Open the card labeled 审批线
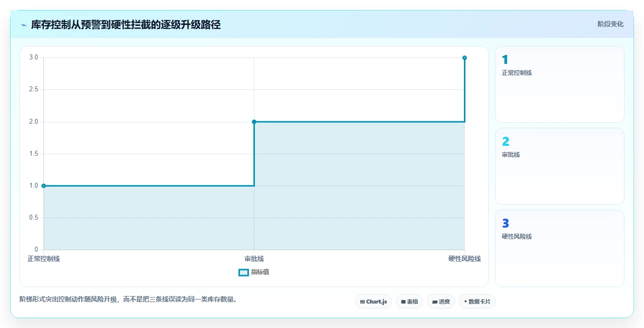 (559, 166)
